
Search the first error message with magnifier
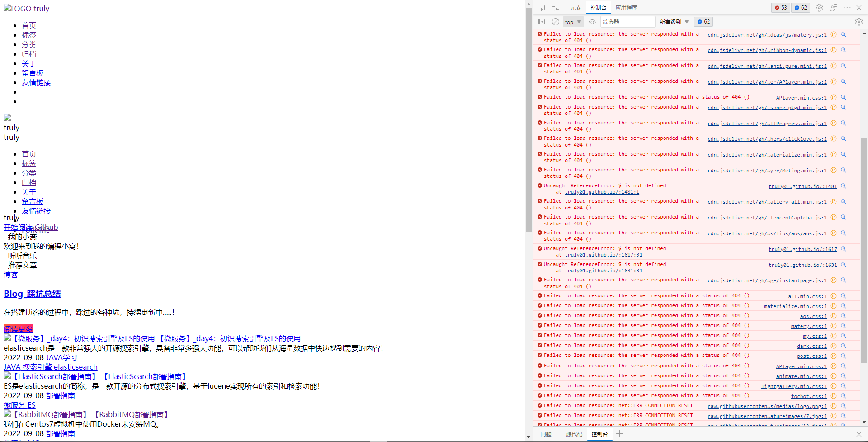[844, 34]
